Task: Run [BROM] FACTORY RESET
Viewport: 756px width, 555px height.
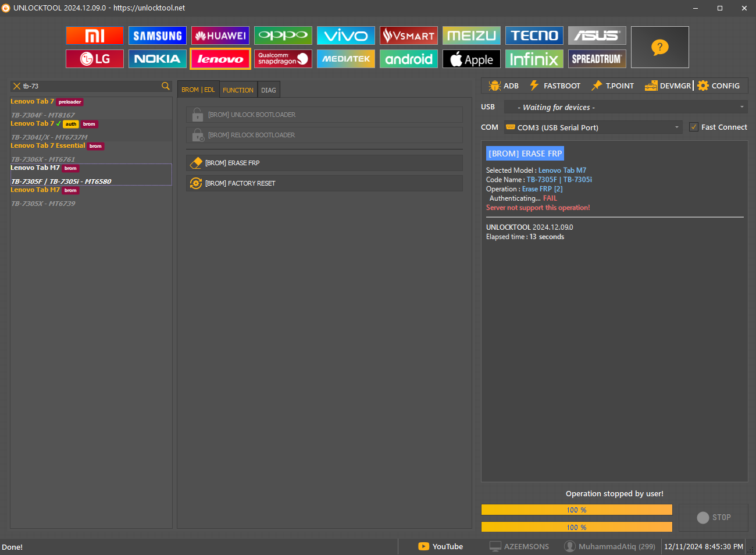Action: coord(324,183)
